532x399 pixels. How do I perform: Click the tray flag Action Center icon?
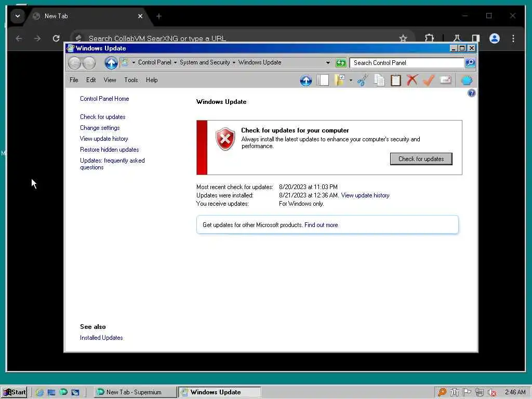coord(467,392)
